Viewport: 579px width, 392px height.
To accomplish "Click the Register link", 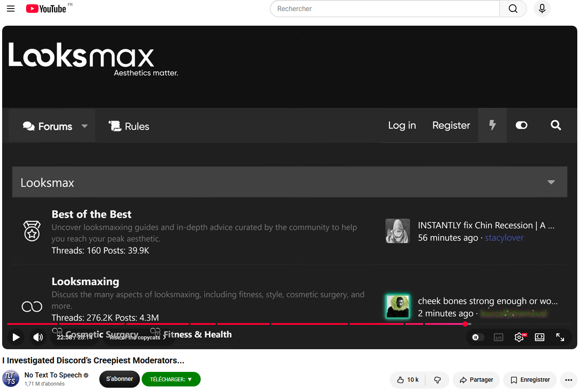I will click(451, 125).
